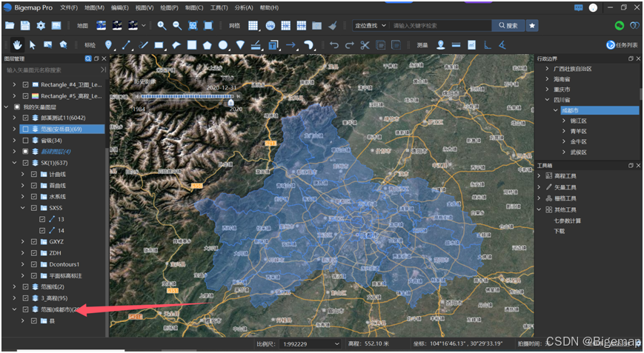
Task: Collapse the SXSS folder
Action: [23, 208]
